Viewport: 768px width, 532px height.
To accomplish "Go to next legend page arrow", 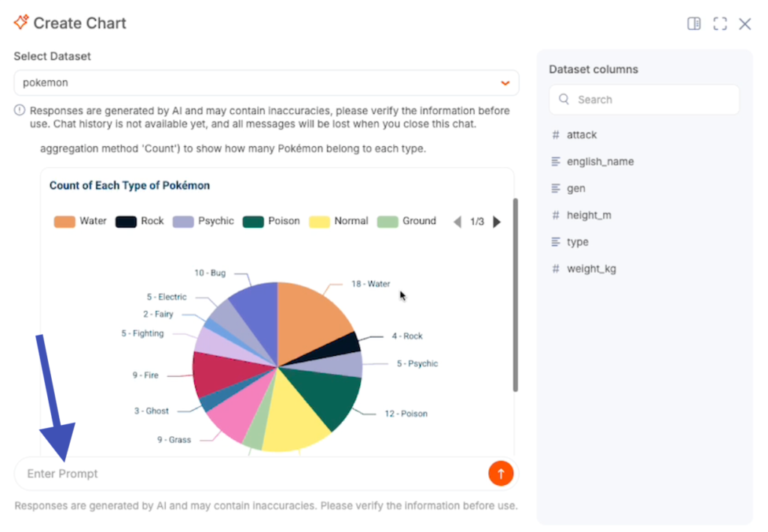I will tap(496, 222).
